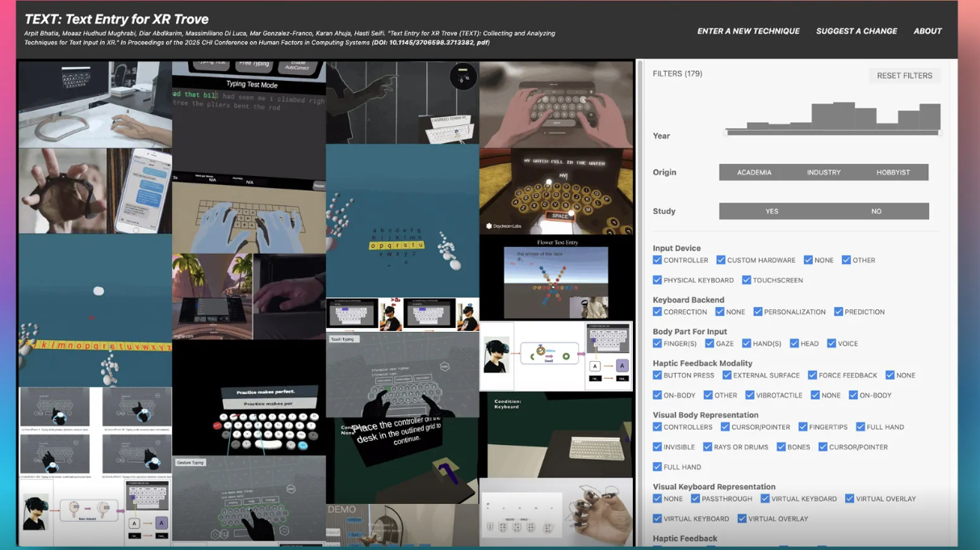Toggle the FORCE FEEDBACK checkbox
Screen dimensions: 980x550
click(811, 375)
